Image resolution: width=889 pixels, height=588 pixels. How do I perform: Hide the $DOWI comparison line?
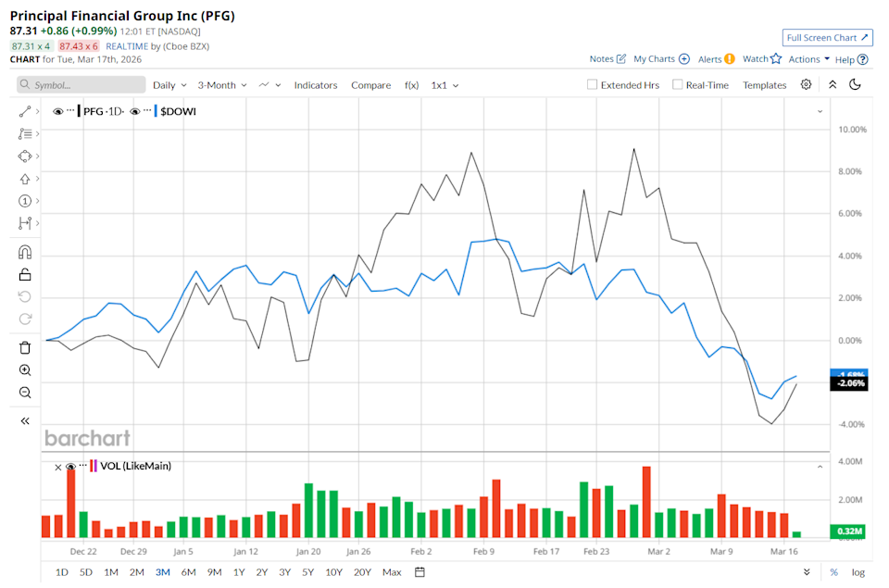coord(135,111)
